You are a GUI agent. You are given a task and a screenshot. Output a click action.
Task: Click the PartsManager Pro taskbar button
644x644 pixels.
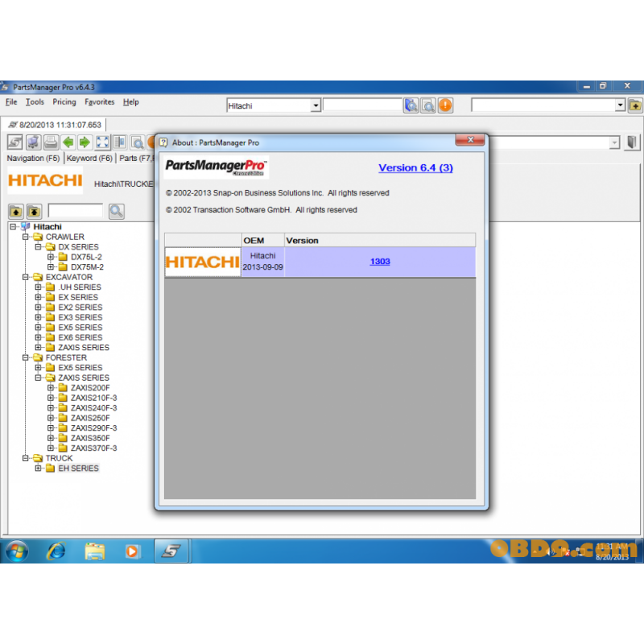pyautogui.click(x=171, y=551)
